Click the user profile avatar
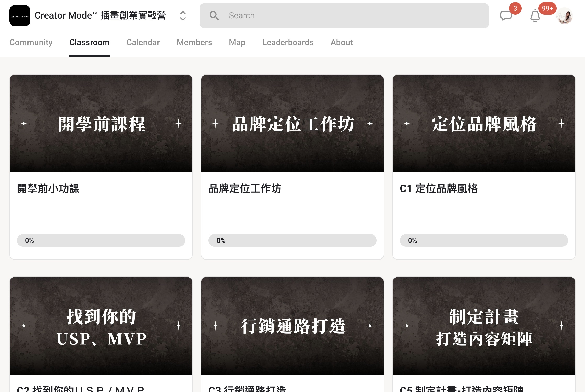The image size is (585, 392). [565, 16]
